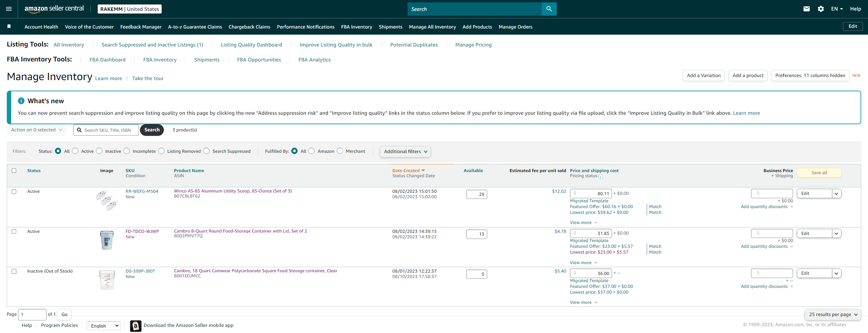Toggle the select-all checkbox in table header
This screenshot has width=868, height=333.
tap(14, 170)
